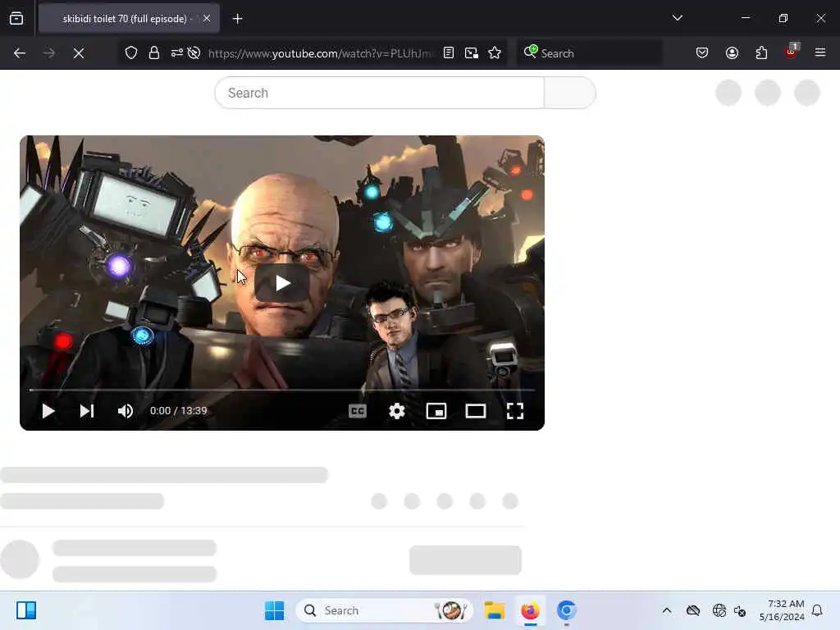Open the video settings gear
Screen dimensions: 840x630
397,411
